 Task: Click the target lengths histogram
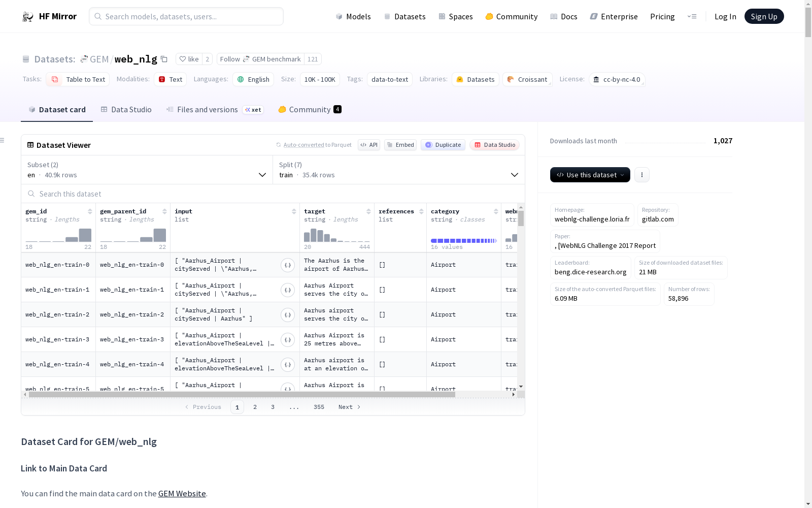(337, 235)
